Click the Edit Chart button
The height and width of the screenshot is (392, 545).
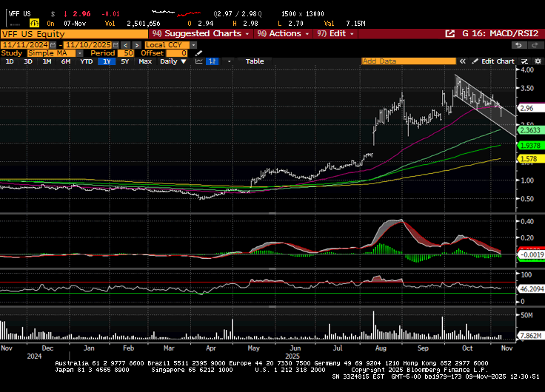pos(494,61)
